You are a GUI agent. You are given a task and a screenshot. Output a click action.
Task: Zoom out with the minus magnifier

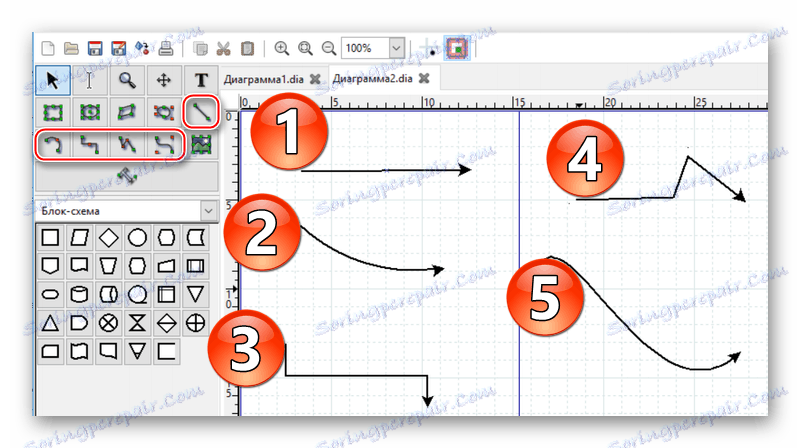[x=329, y=48]
